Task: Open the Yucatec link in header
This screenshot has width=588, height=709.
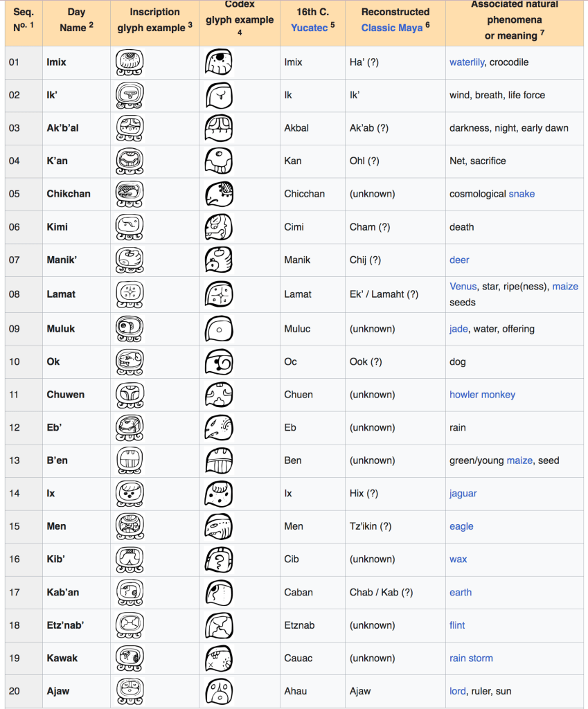Action: (309, 28)
